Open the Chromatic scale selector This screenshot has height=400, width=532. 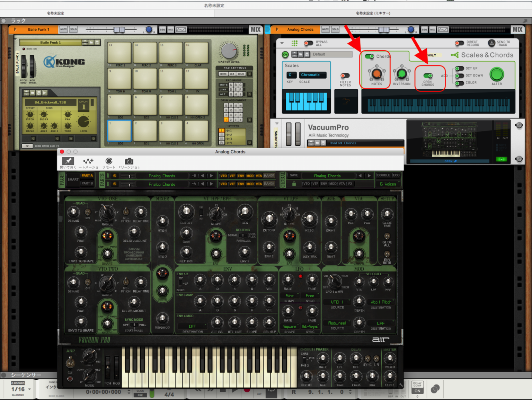[312, 75]
